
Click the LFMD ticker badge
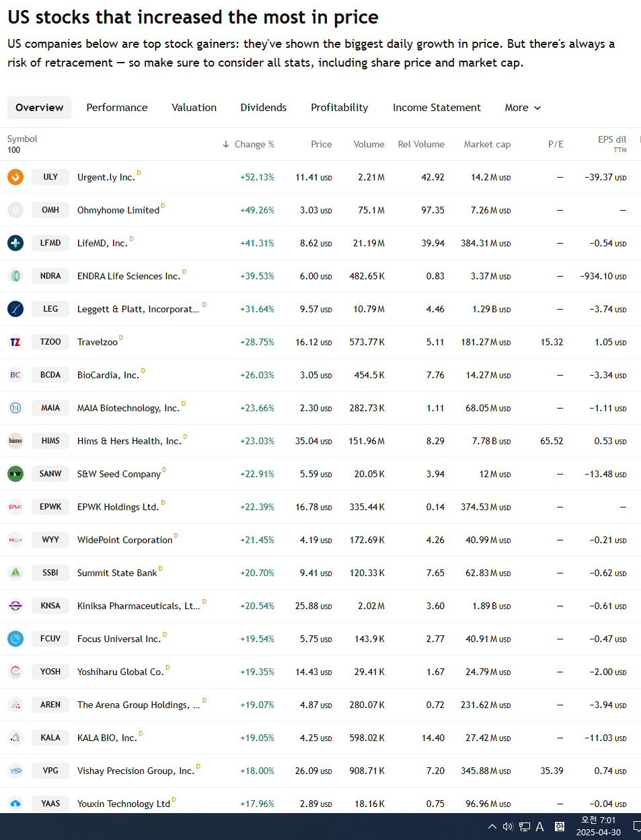click(x=50, y=243)
